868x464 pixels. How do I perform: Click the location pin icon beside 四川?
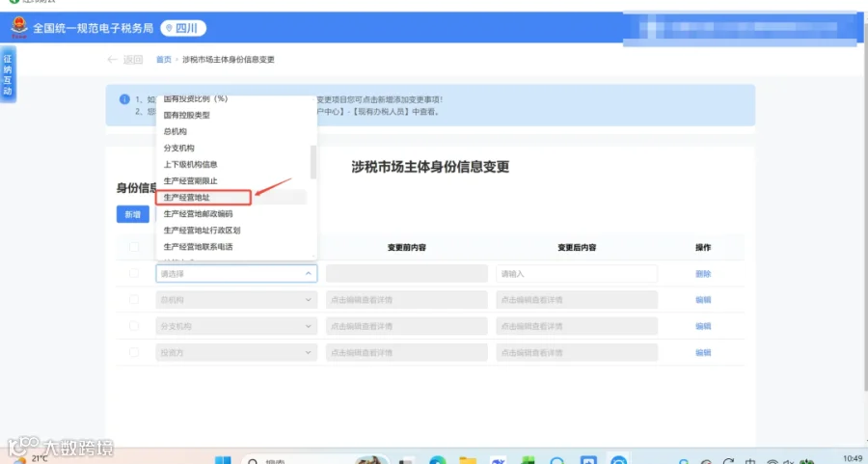[x=170, y=28]
